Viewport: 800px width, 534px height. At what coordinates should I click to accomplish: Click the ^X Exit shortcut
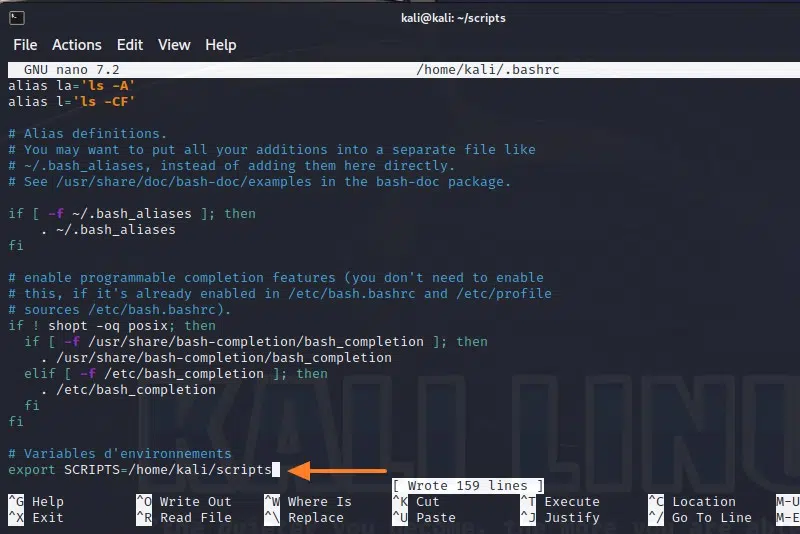[x=36, y=518]
